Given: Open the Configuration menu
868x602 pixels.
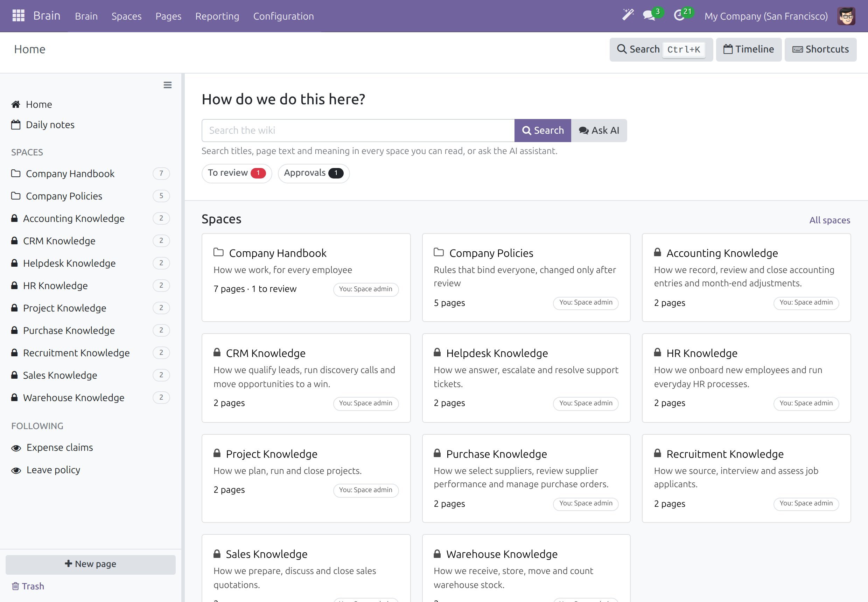Looking at the screenshot, I should 283,16.
